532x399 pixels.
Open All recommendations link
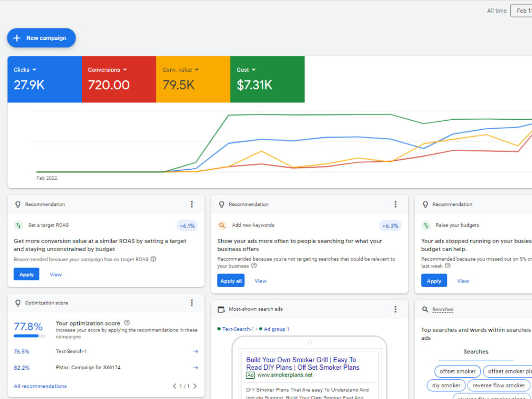(x=40, y=386)
